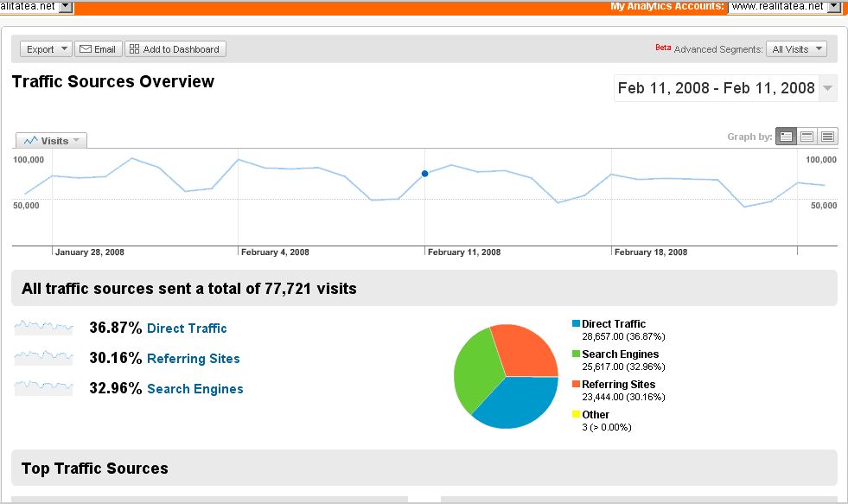Open the My Analytics Accounts selector
The image size is (848, 504).
pos(784,7)
